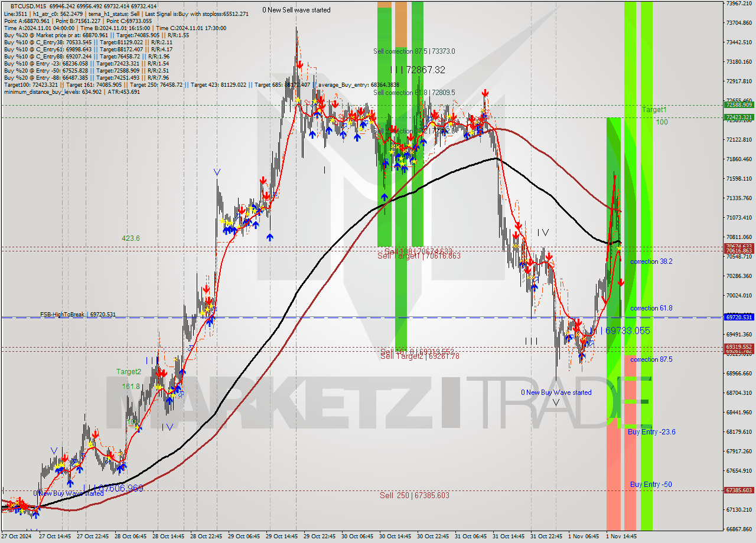Select the green 'Target2' label
Viewport: 756px width, 543px height.
128,372
